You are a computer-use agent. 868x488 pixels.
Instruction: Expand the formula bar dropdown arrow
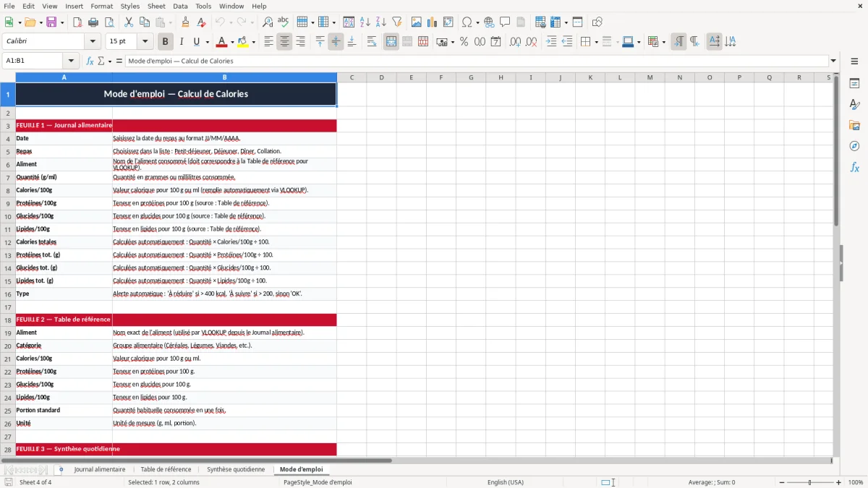pyautogui.click(x=833, y=61)
